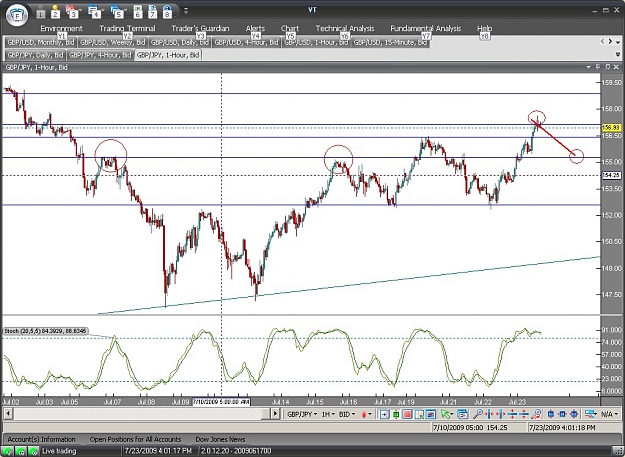Open the Technical Analysis menu
This screenshot has width=625, height=457.
[x=345, y=28]
